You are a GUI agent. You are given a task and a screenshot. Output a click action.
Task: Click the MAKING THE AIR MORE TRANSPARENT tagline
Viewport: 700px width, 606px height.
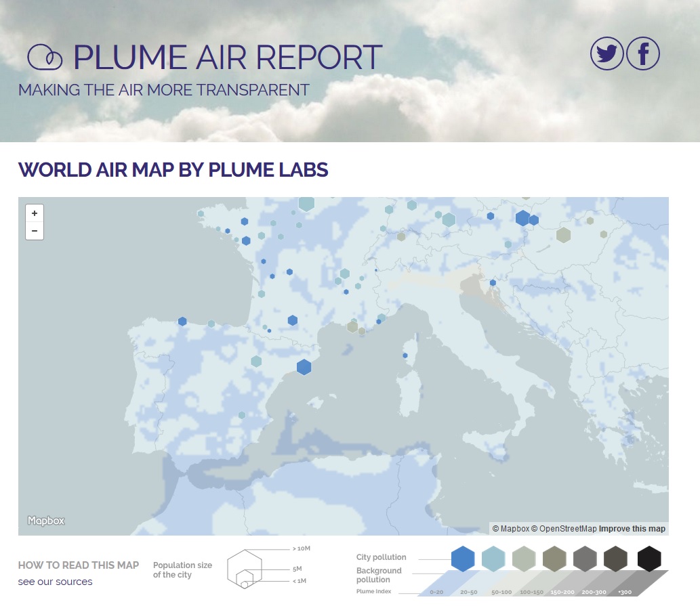(164, 90)
